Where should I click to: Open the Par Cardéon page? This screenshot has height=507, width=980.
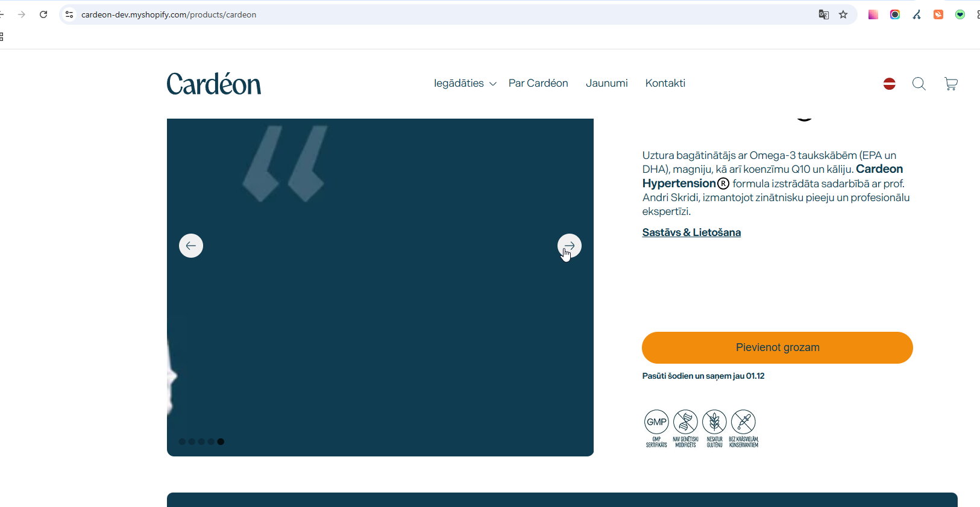(x=538, y=83)
